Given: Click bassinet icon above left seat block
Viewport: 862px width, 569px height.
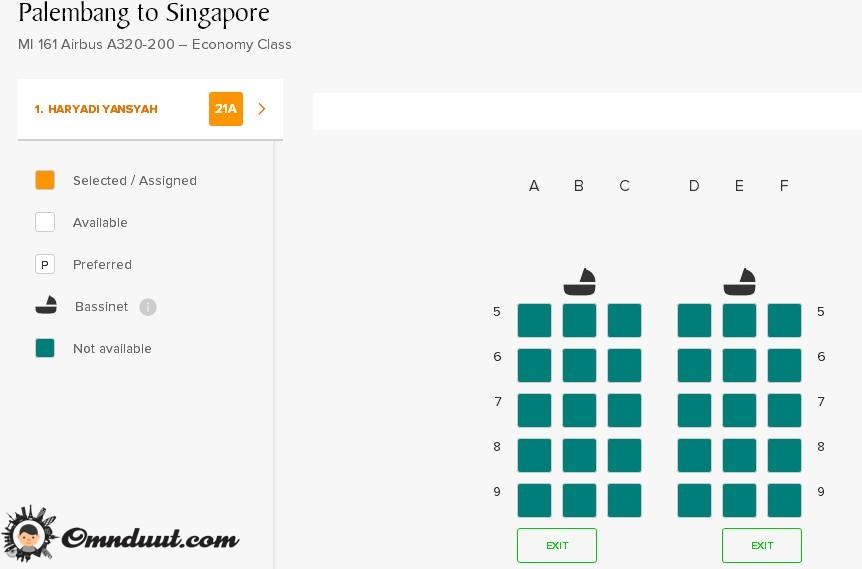Looking at the screenshot, I should click(579, 282).
